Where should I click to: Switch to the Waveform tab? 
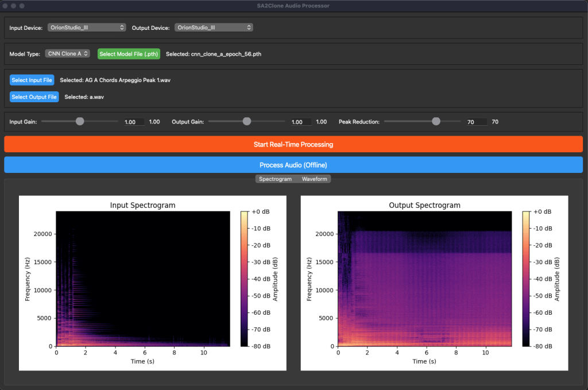314,179
